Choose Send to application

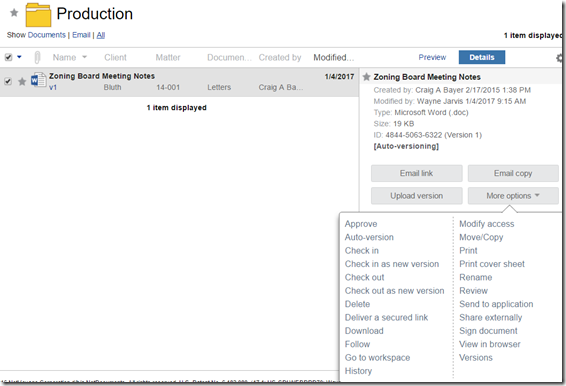coord(496,304)
